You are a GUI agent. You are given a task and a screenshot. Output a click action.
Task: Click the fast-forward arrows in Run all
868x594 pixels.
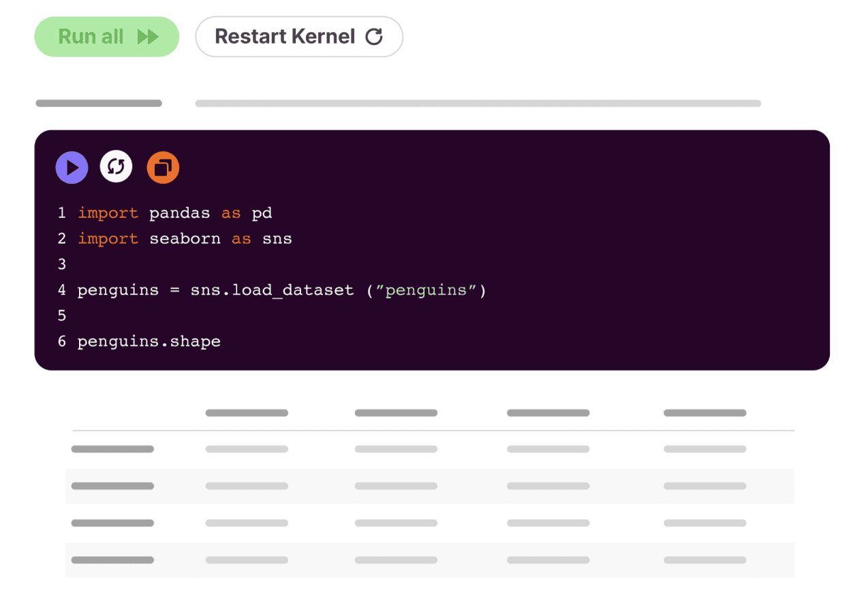148,37
